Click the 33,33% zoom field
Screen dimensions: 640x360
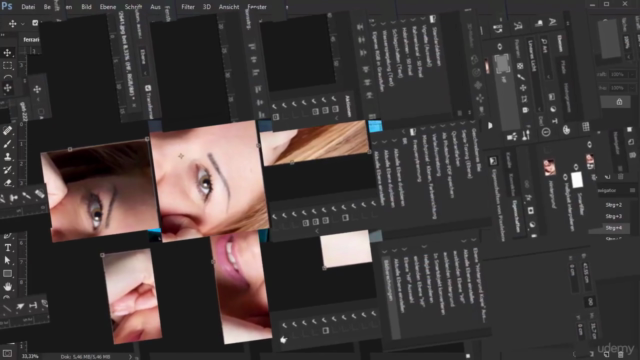[29, 356]
